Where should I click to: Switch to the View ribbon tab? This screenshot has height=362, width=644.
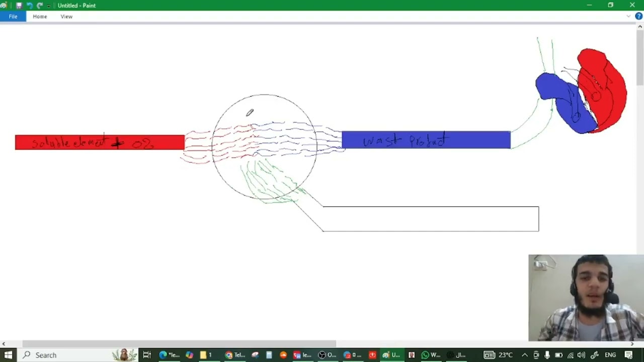coord(66,17)
